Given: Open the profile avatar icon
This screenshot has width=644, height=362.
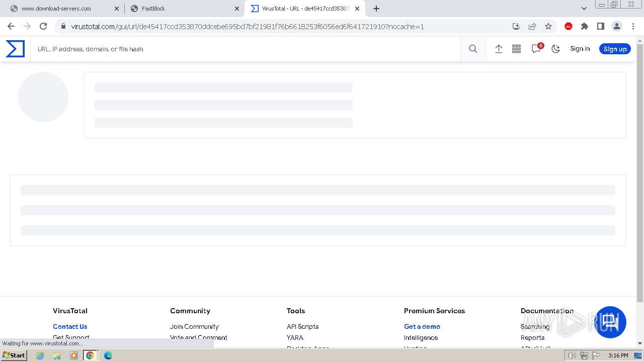Looking at the screenshot, I should [x=616, y=26].
